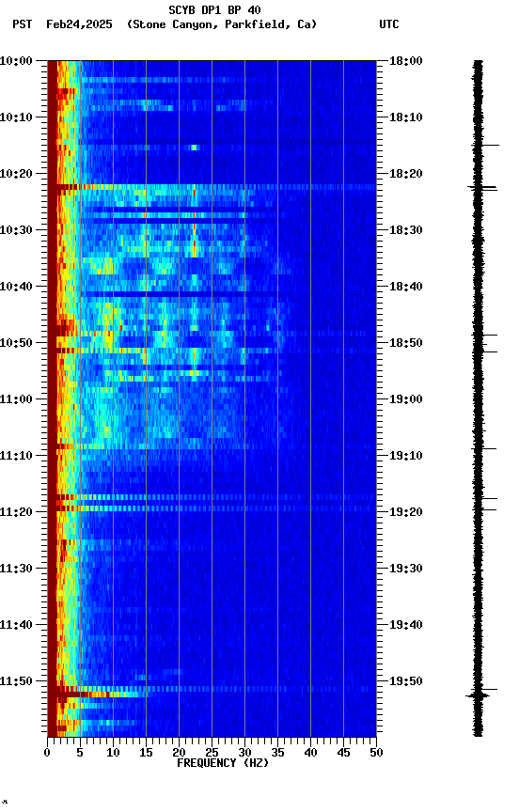Click the 5 Hz frequency axis label
Screen dimensions: 519x812
[x=80, y=753]
